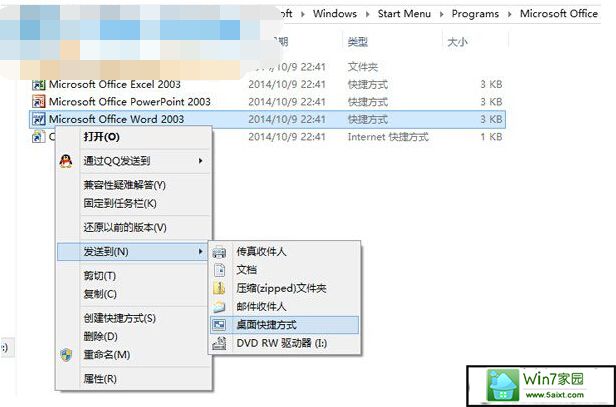Send to 文档

[284, 270]
